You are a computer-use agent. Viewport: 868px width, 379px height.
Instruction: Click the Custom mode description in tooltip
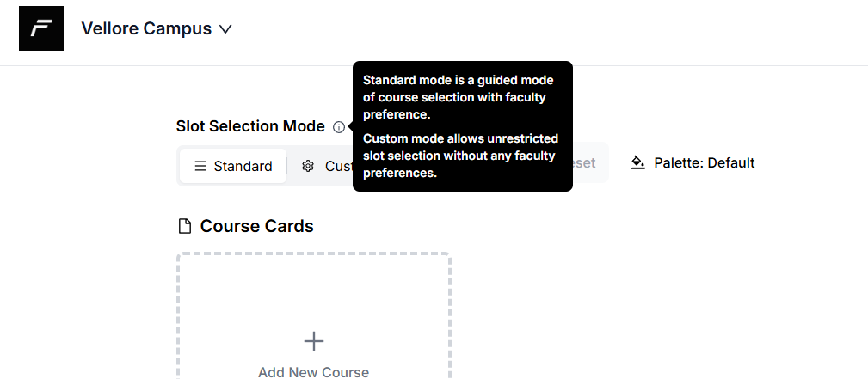tap(460, 156)
